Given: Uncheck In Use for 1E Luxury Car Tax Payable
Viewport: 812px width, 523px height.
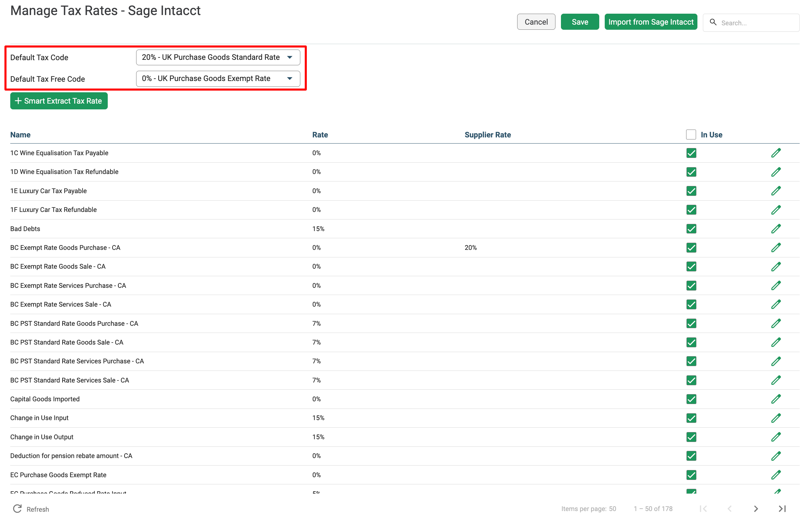Looking at the screenshot, I should [691, 191].
